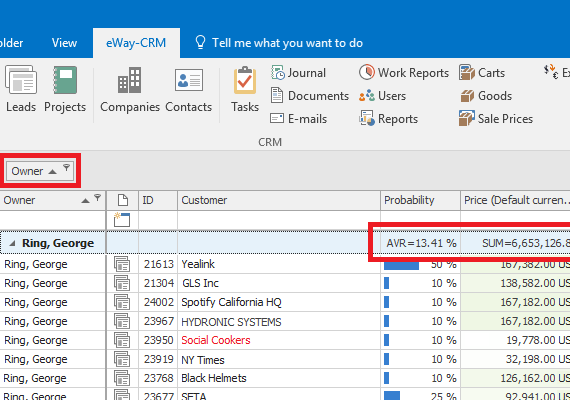Click row icon for Black Helmets
Viewport: 570px width, 400px height.
[122, 378]
